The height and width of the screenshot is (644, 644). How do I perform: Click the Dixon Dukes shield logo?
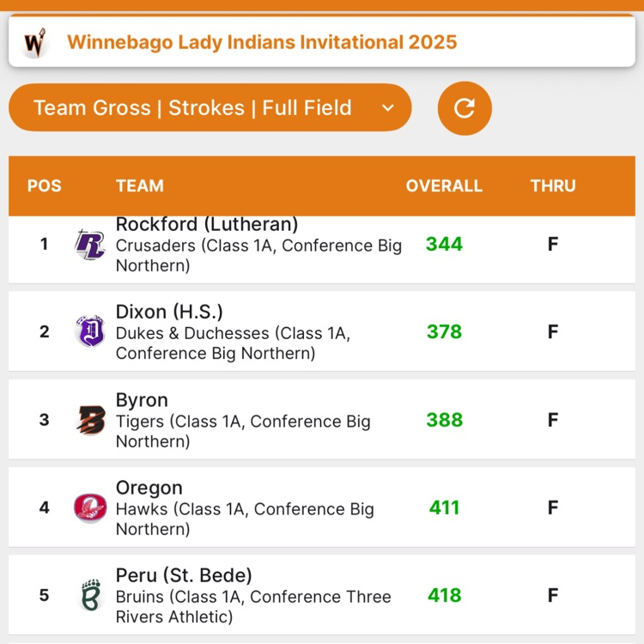click(90, 331)
